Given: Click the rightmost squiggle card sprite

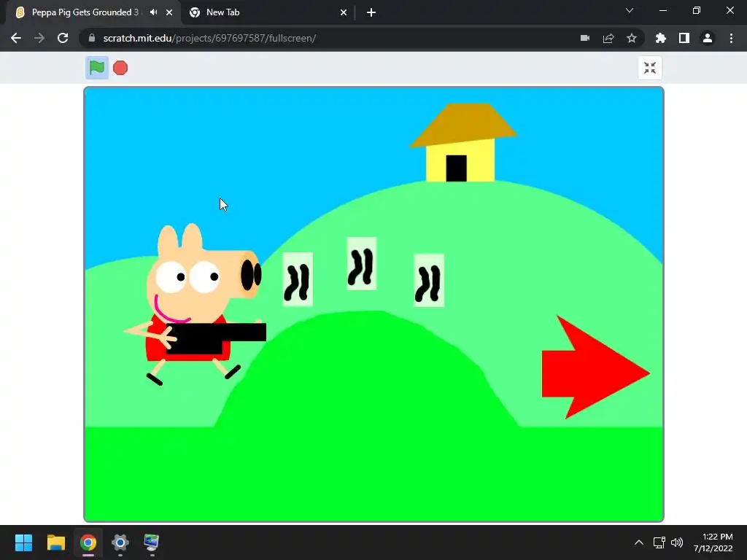Looking at the screenshot, I should point(429,281).
